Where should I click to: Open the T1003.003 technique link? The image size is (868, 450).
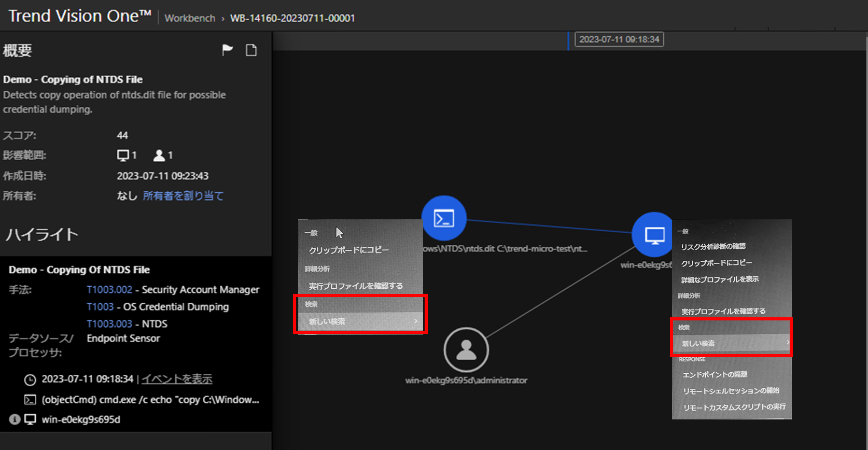(109, 324)
